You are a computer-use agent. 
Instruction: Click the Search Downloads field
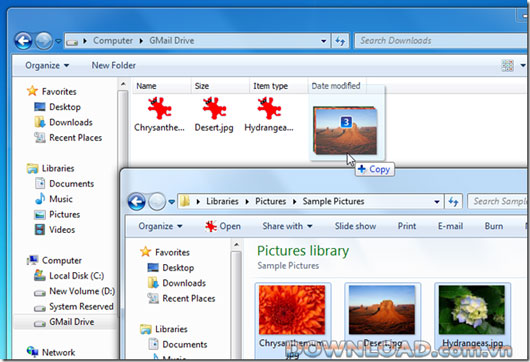click(441, 41)
